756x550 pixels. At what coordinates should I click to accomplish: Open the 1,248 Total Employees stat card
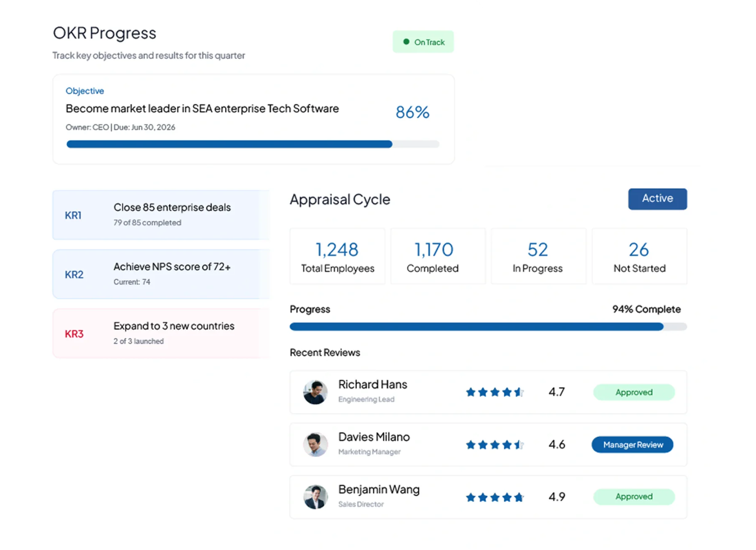pos(337,256)
